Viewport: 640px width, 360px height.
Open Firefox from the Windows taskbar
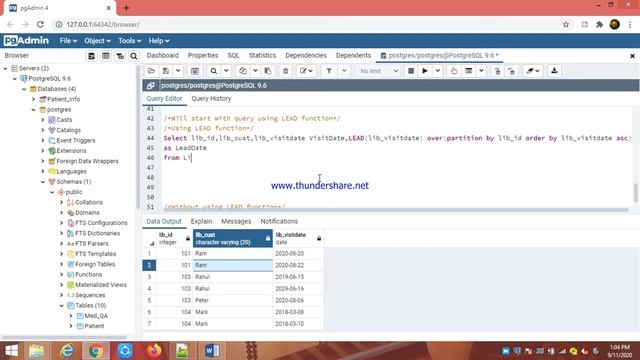[x=154, y=351]
